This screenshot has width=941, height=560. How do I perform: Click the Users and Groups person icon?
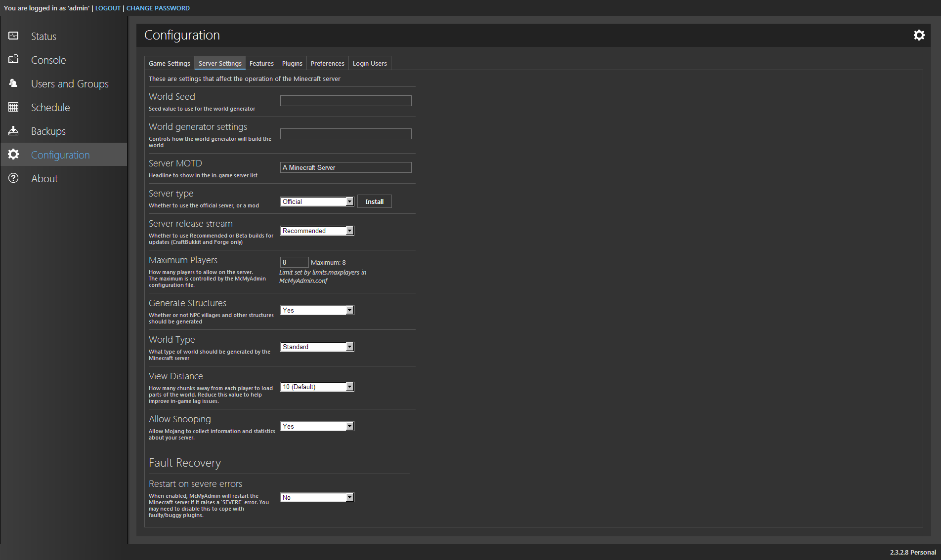(x=13, y=83)
